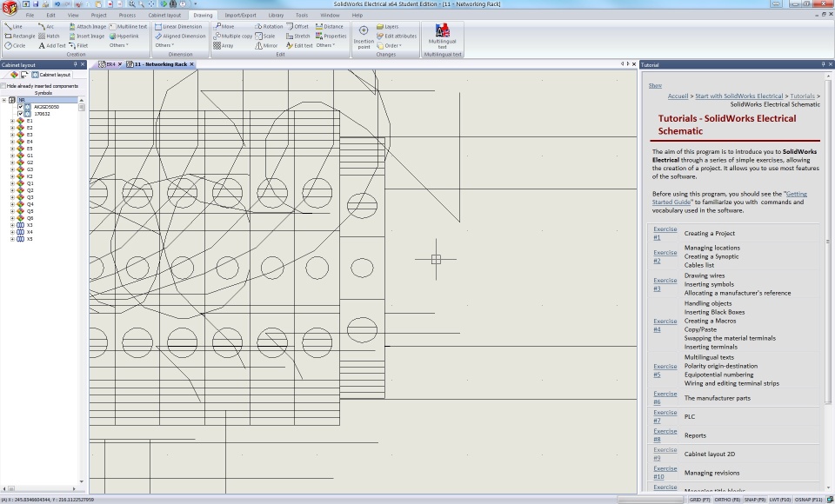Click Attach Image in Creation group

(87, 27)
